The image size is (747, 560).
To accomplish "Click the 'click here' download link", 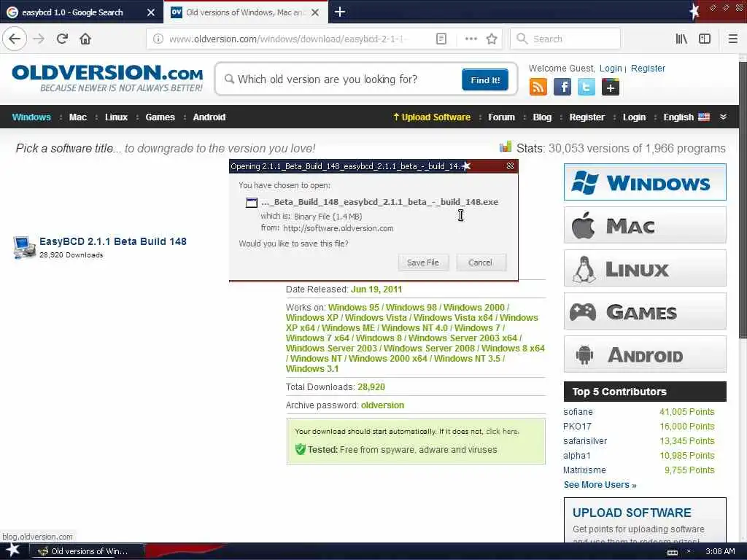I will point(502,432).
